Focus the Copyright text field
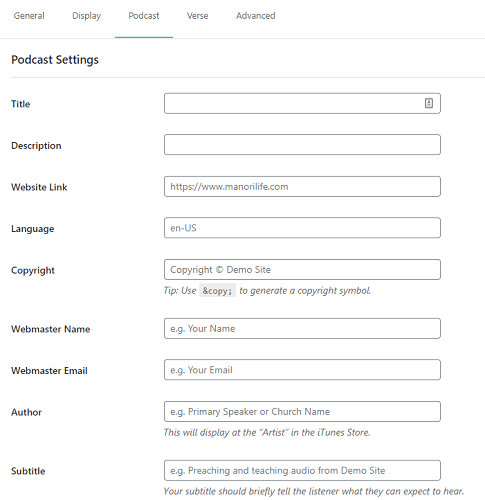 click(302, 270)
